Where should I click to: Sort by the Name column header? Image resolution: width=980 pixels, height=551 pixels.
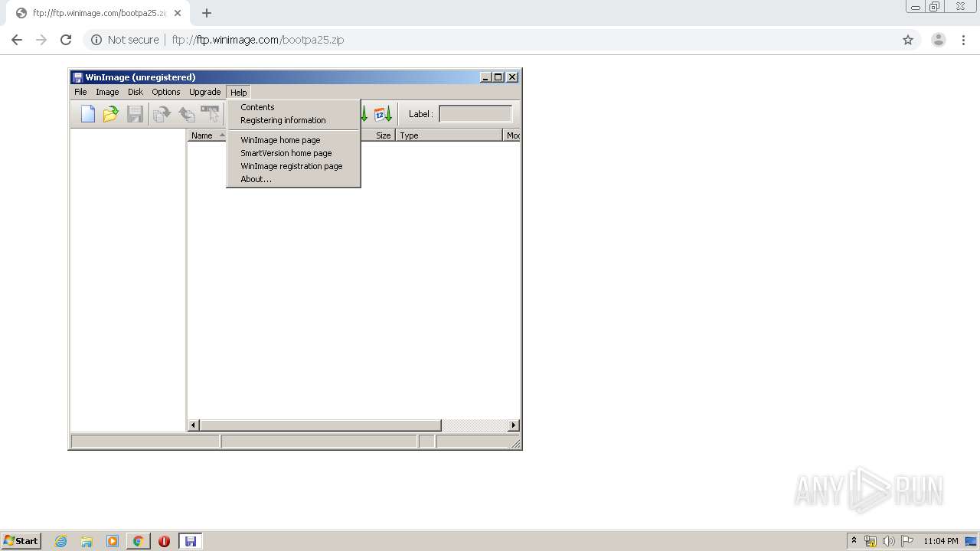click(x=207, y=135)
